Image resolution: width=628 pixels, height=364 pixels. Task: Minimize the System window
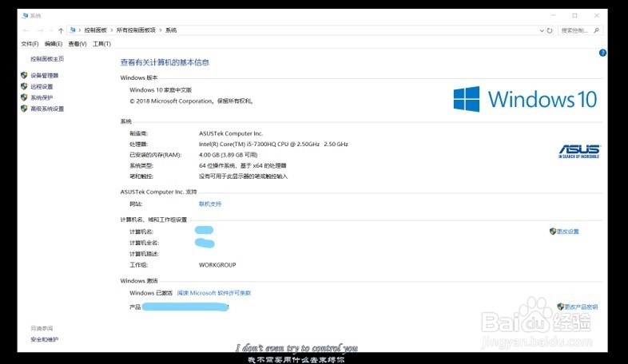[x=554, y=16]
